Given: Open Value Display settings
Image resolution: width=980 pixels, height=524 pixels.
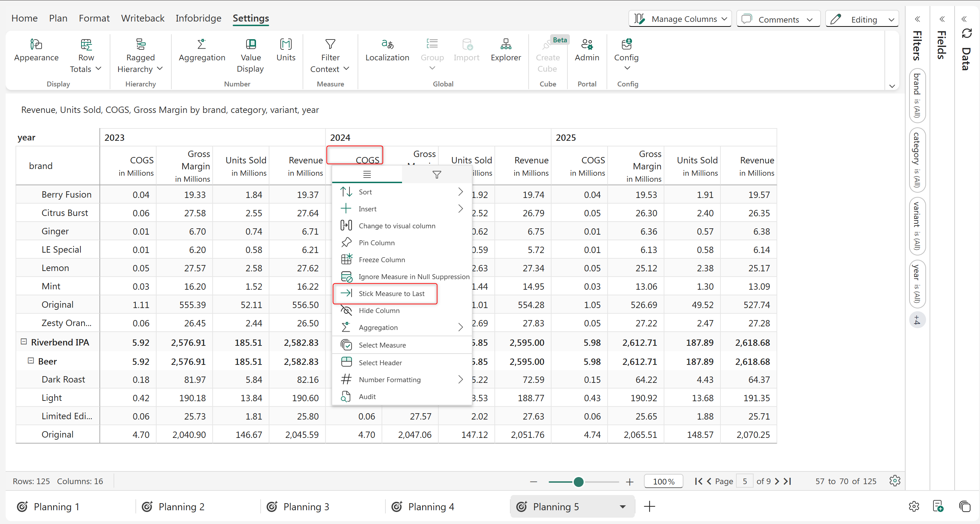Looking at the screenshot, I should tap(250, 45).
